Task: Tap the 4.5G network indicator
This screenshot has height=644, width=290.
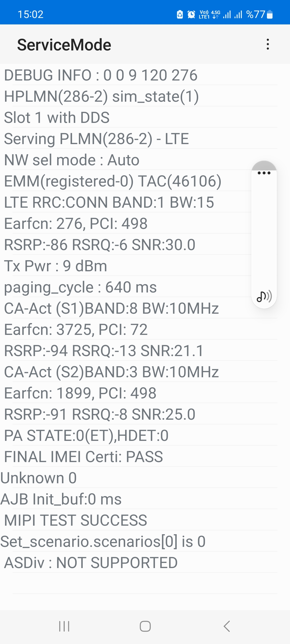Action: click(216, 14)
